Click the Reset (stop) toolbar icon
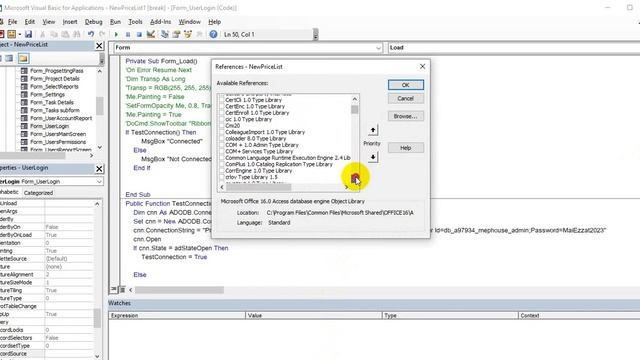The height and width of the screenshot is (360, 640). pos(139,35)
